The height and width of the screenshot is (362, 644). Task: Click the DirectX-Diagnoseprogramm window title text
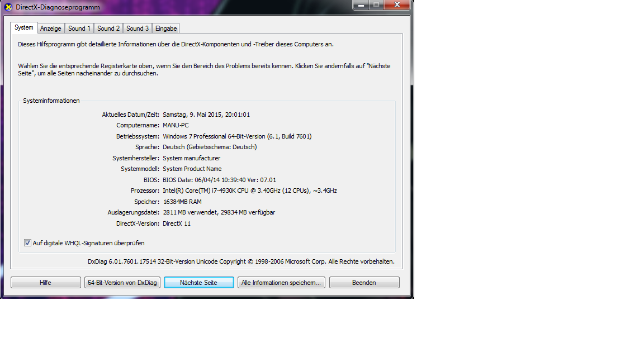click(58, 7)
